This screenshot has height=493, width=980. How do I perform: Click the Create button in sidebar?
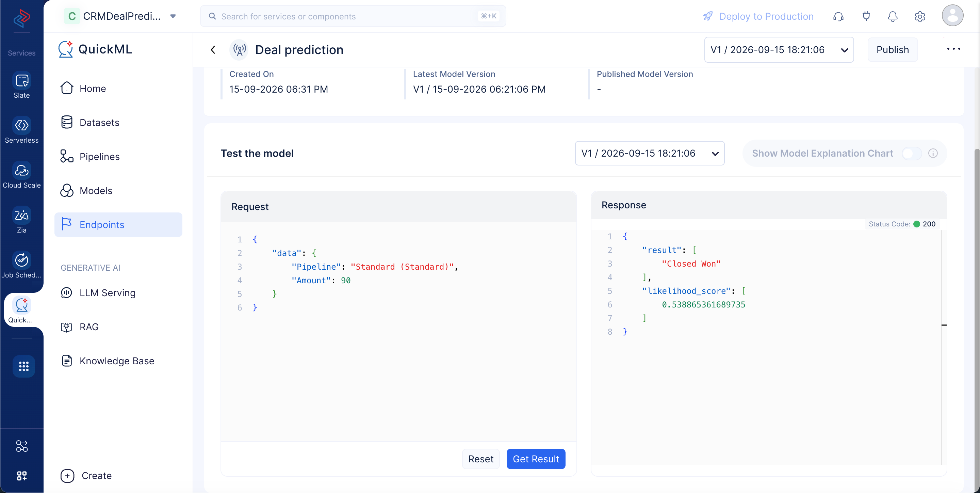pyautogui.click(x=86, y=476)
